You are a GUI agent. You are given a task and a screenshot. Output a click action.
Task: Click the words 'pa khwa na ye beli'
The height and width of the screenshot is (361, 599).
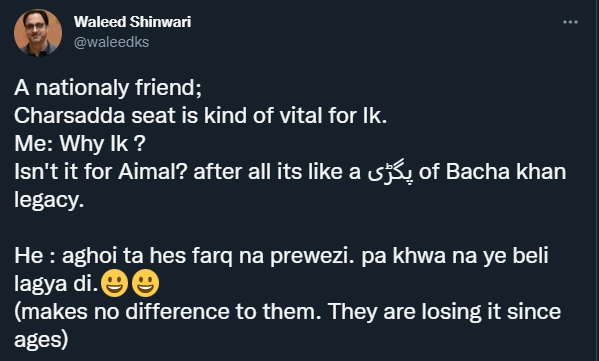455,256
